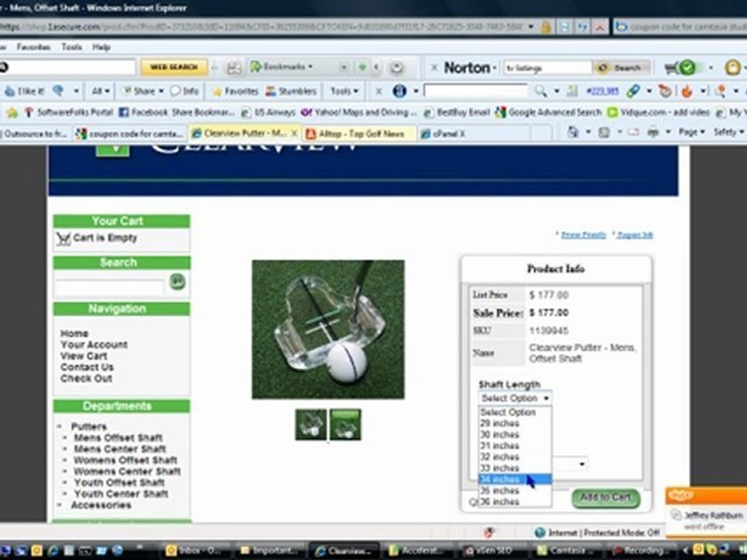The width and height of the screenshot is (747, 560).
Task: Open the StumbleUpon Tools dropdown
Action: (x=344, y=91)
